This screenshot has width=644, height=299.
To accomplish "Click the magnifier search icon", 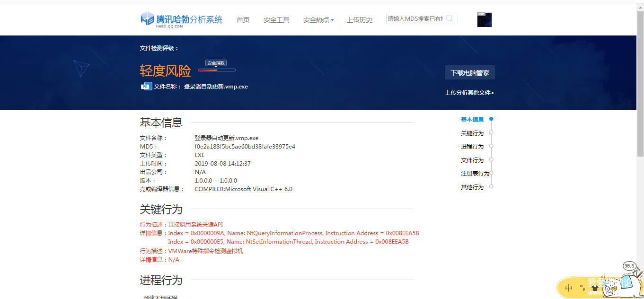I will (x=450, y=18).
